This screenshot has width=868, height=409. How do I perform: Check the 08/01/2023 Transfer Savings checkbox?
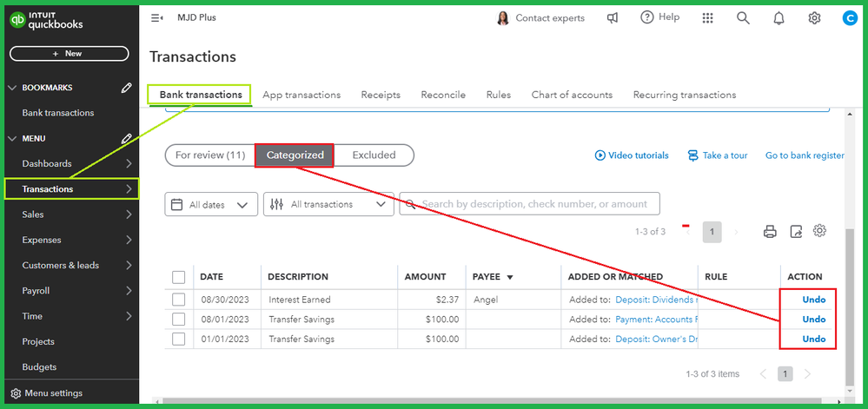pos(178,320)
